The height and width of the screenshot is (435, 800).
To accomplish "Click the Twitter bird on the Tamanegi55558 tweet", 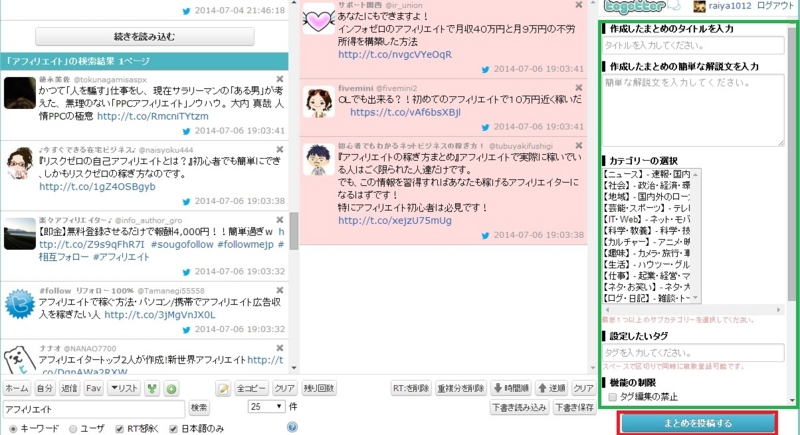I will [187, 329].
